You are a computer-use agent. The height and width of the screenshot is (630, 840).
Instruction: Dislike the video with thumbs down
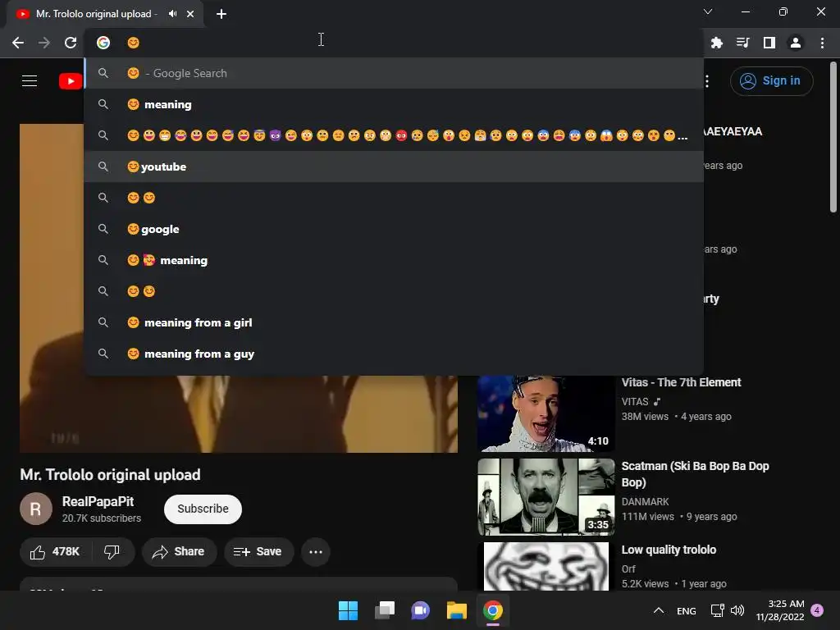click(112, 552)
